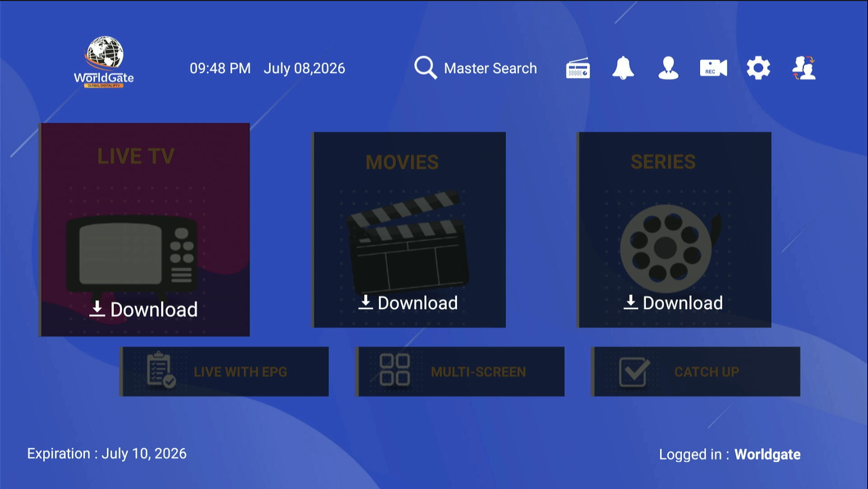
Task: Open the Series tile
Action: [x=674, y=230]
